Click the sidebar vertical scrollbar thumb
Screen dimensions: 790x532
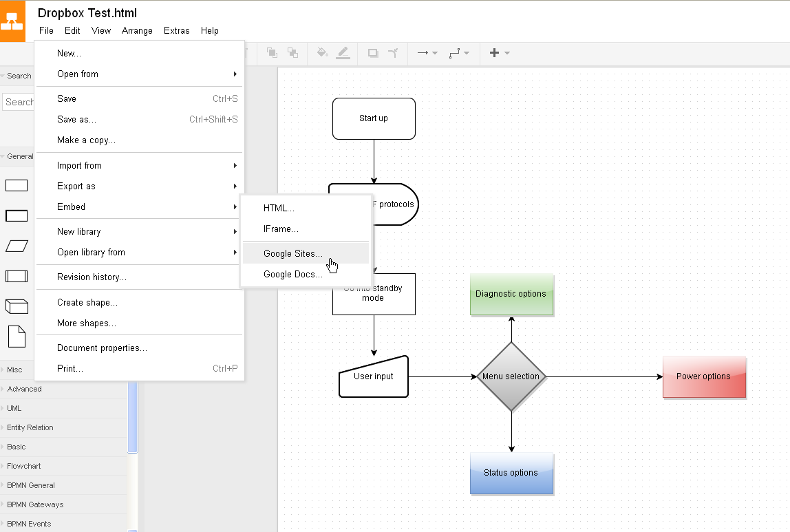tap(133, 417)
